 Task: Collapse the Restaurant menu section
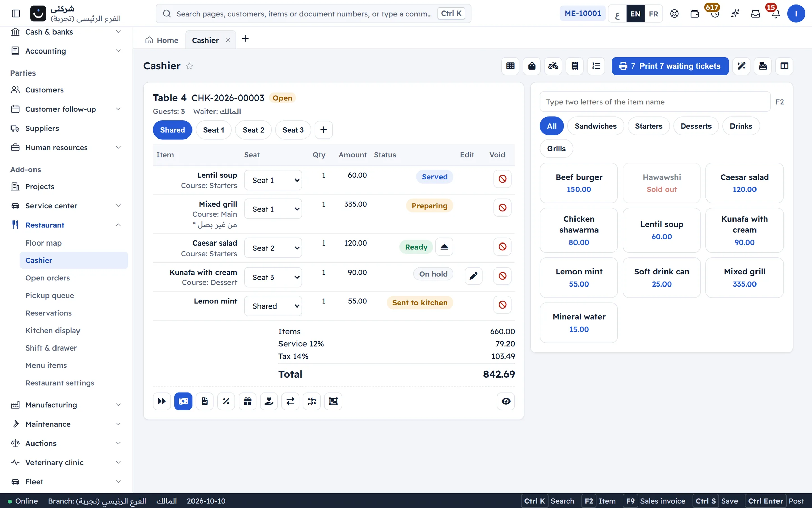point(66,225)
